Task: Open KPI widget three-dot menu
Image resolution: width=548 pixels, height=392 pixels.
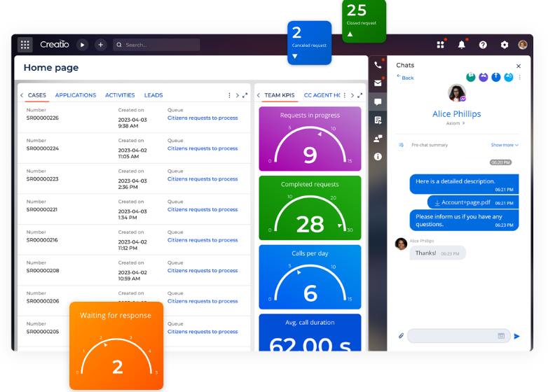Action: [345, 95]
